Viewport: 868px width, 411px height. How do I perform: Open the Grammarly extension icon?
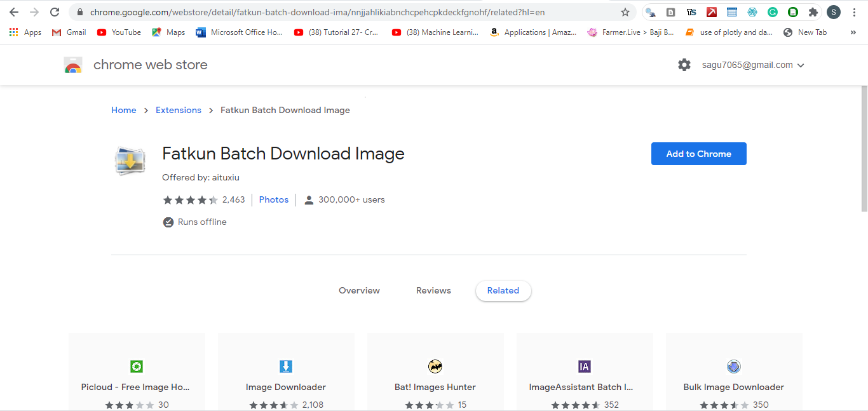[x=773, y=12]
